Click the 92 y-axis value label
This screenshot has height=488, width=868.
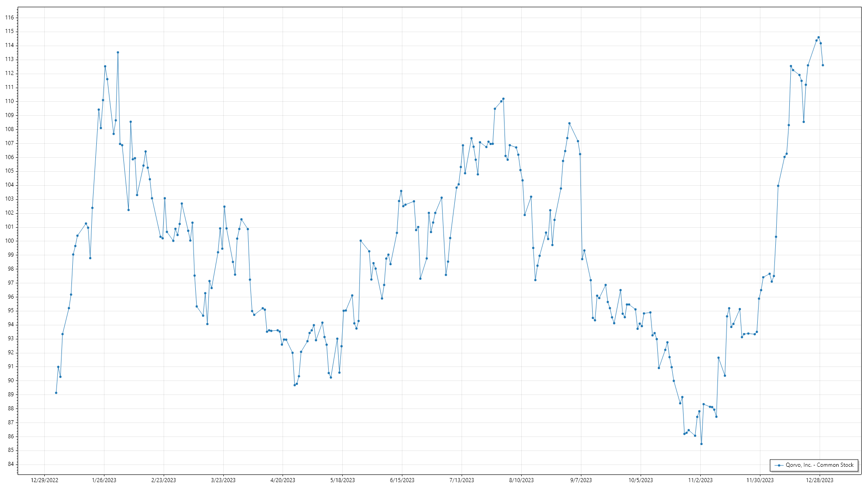pos(11,352)
